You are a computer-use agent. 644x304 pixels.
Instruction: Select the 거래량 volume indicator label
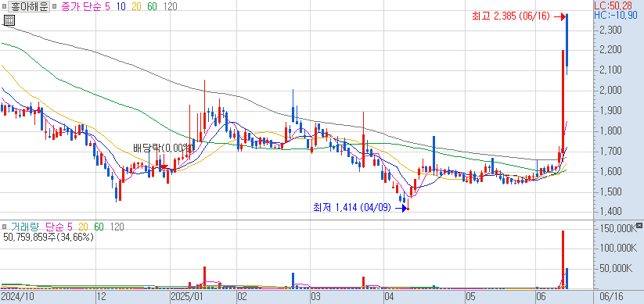coord(26,227)
